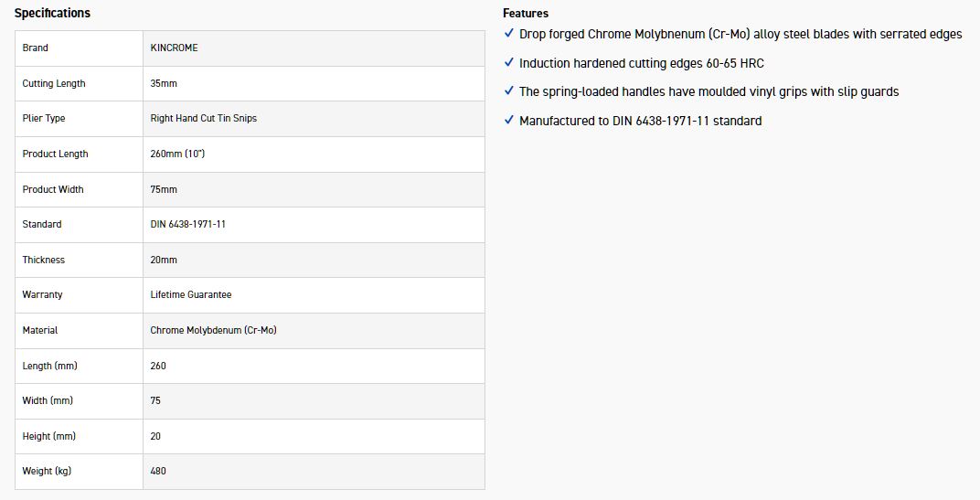Click the induction hardened cutting edges feature text
The image size is (980, 500).
(641, 63)
